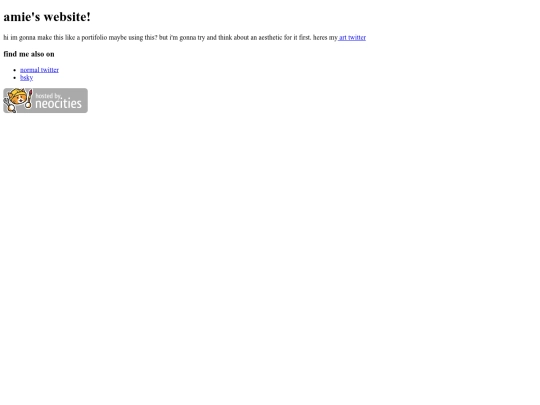Open the normal twitter link
This screenshot has height=405, width=540.
[x=39, y=70]
